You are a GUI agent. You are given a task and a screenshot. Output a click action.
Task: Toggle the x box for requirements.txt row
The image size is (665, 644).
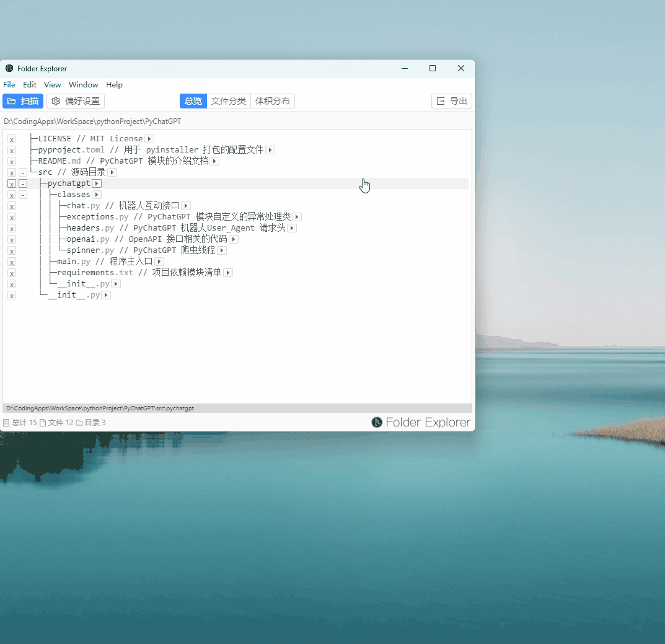[12, 273]
